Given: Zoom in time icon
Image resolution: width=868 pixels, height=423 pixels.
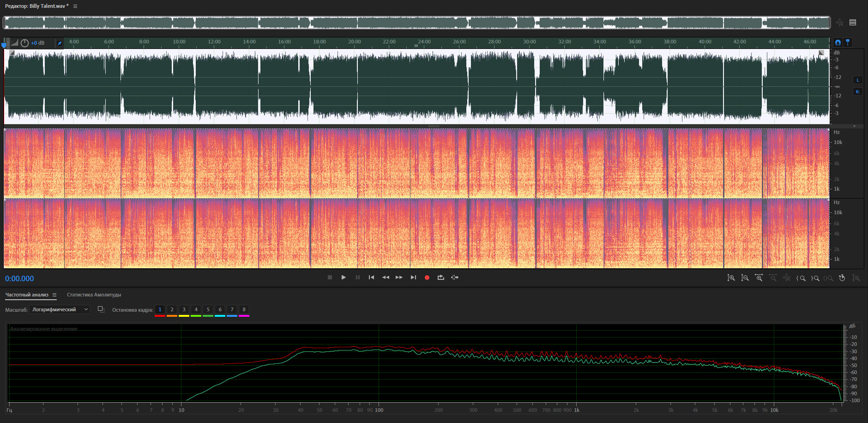Looking at the screenshot, I should coord(759,278).
